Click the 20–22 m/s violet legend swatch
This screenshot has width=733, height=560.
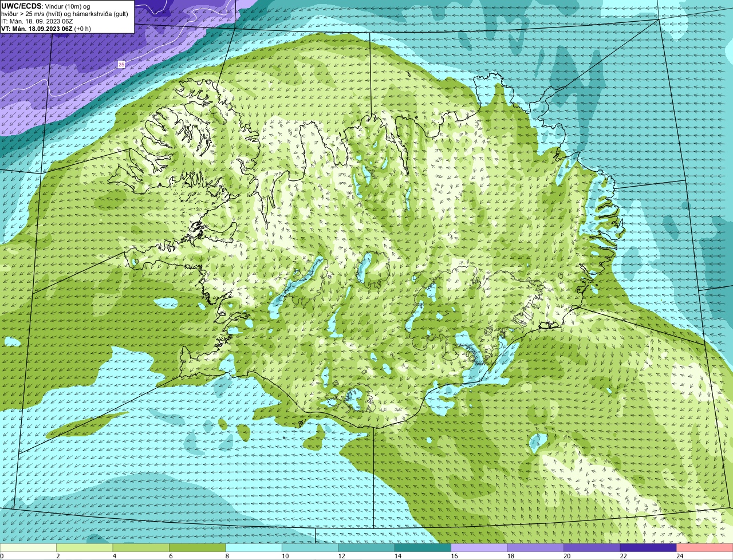(x=592, y=548)
